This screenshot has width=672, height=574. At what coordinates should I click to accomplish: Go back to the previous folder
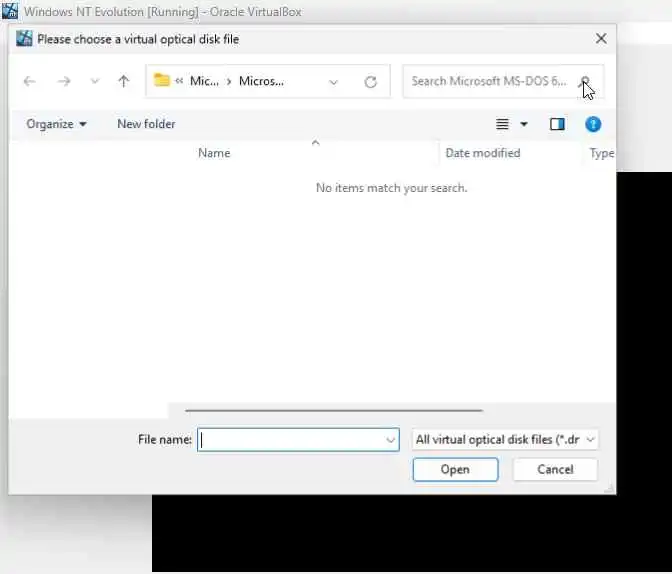30,81
